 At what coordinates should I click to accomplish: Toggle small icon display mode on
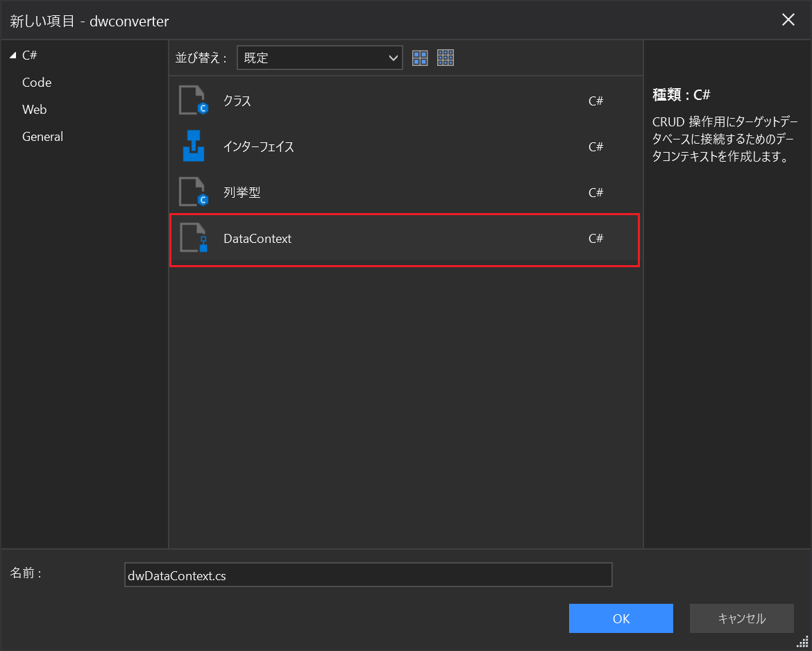445,58
